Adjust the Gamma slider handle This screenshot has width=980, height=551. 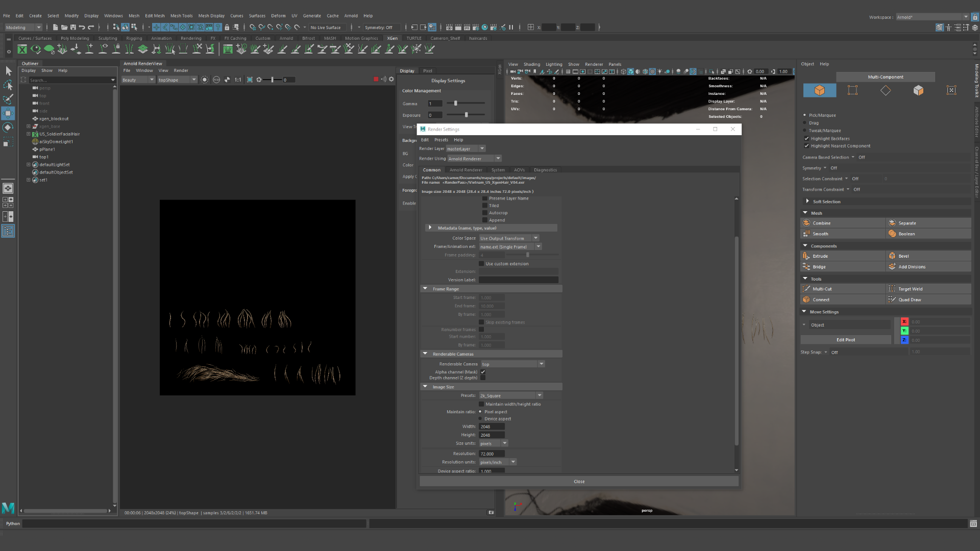[456, 104]
